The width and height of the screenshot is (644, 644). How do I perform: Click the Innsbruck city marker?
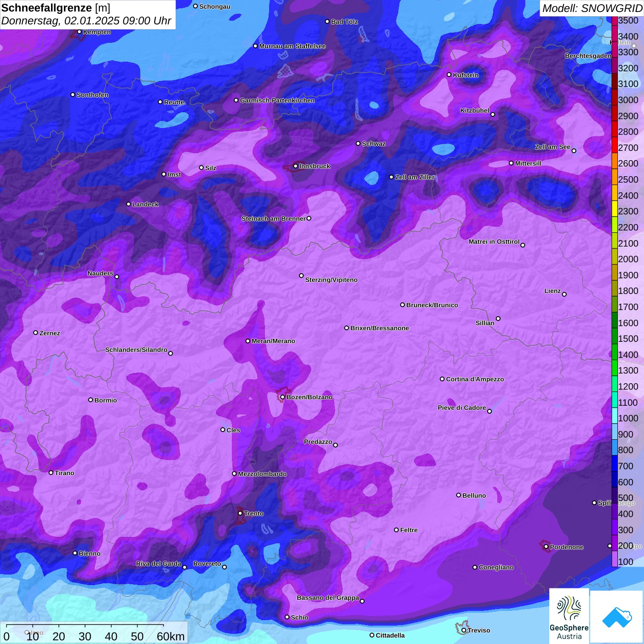[295, 166]
